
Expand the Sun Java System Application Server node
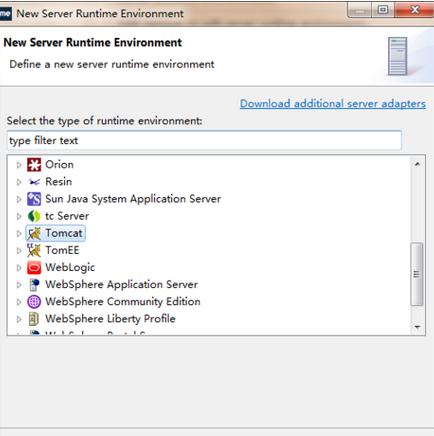(19, 199)
